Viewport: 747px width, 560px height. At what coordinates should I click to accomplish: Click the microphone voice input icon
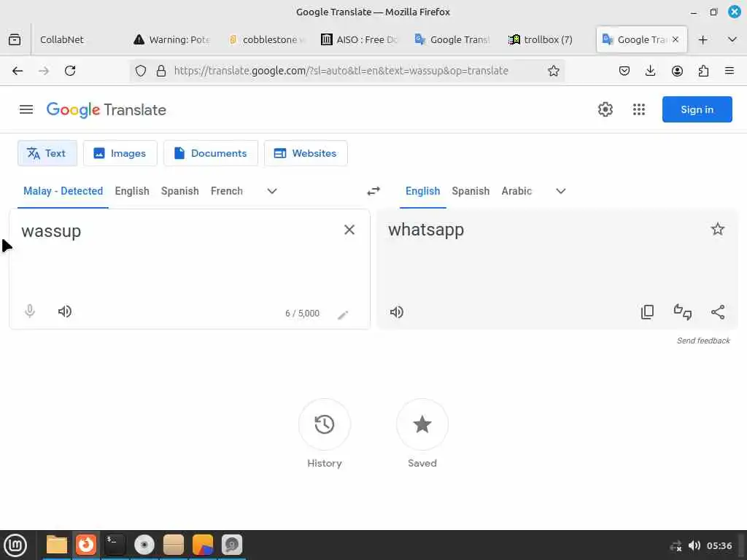(29, 311)
